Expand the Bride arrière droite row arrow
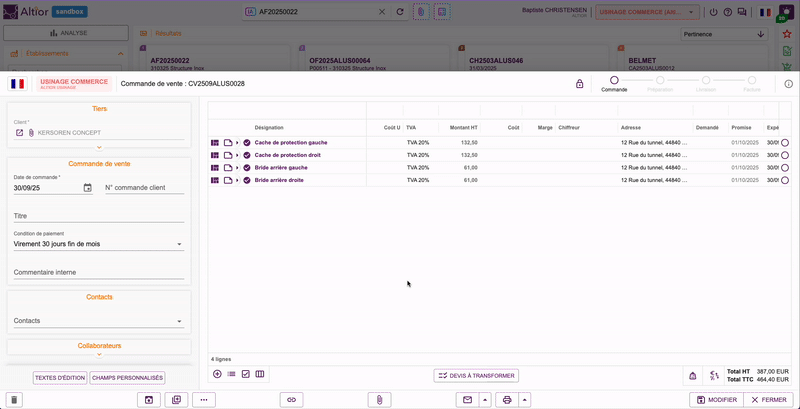The height and width of the screenshot is (409, 800). click(237, 180)
